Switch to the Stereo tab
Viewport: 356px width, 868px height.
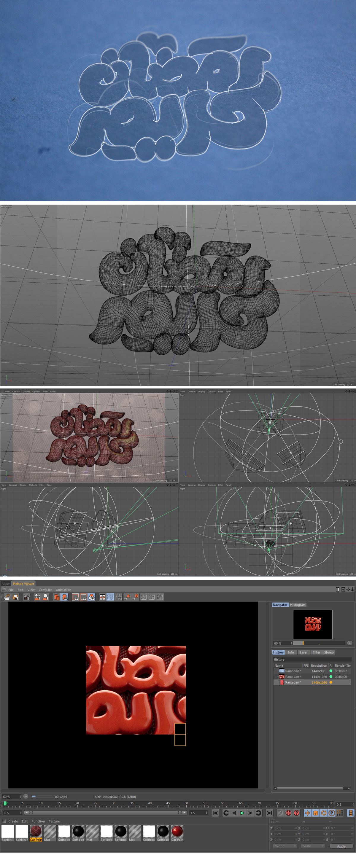(329, 652)
